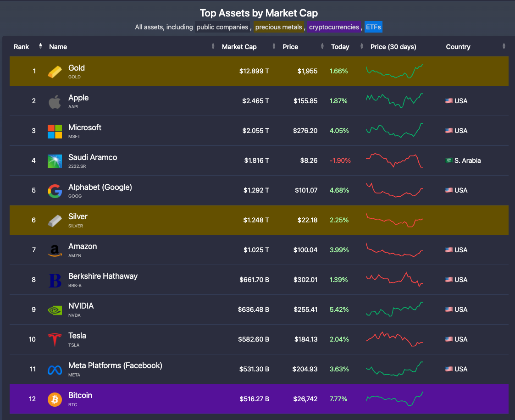515x420 pixels.
Task: Open the NVIDIA company link
Action: 81,306
